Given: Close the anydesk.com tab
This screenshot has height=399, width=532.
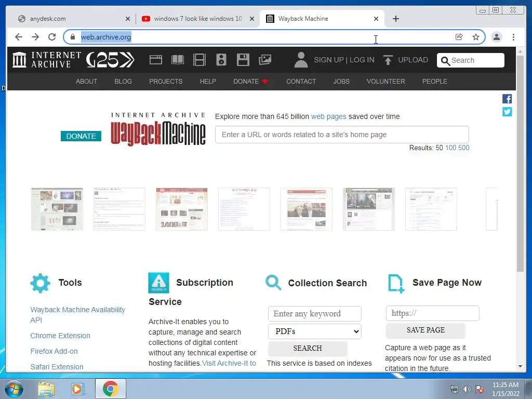Looking at the screenshot, I should (x=128, y=19).
